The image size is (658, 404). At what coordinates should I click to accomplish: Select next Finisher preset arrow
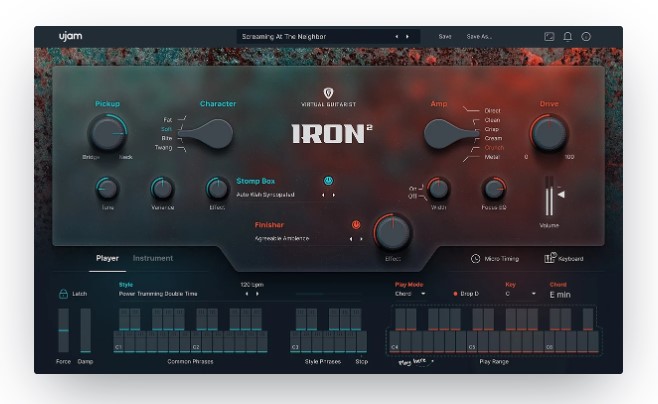(361, 239)
